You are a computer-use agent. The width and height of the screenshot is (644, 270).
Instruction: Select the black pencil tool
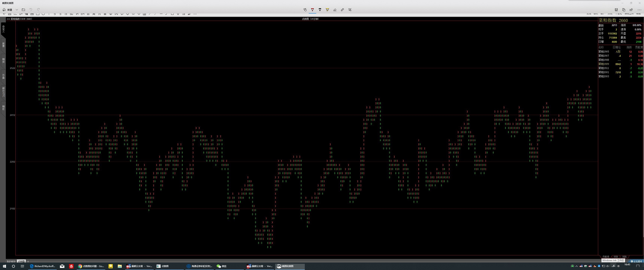pos(320,10)
